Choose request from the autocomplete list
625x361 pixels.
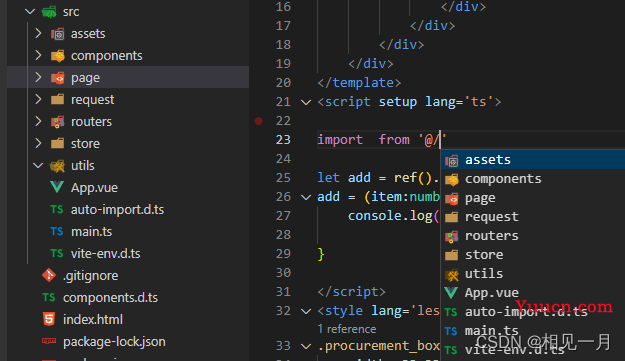point(533,217)
